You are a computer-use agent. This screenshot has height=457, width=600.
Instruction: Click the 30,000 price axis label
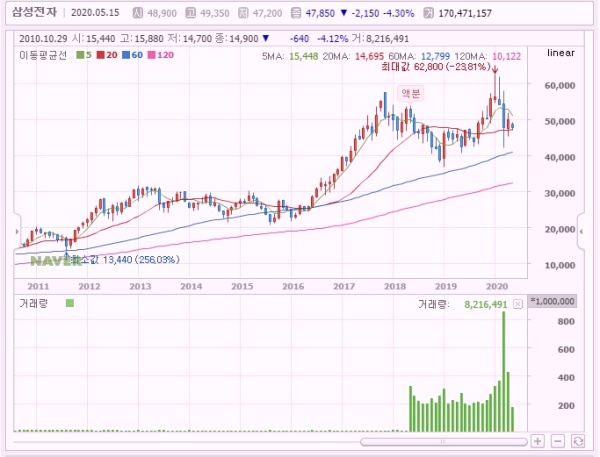(560, 193)
